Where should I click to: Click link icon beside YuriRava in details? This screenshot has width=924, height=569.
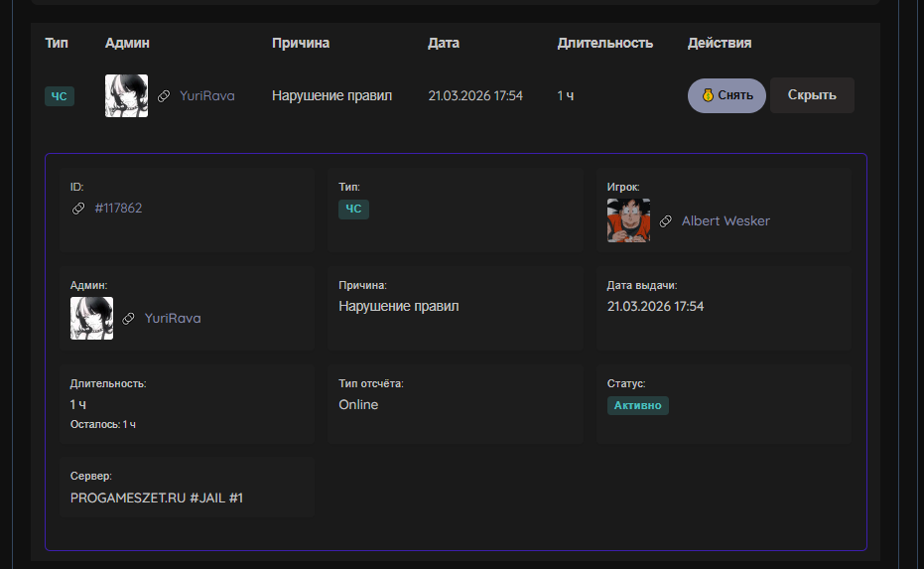[x=128, y=319]
